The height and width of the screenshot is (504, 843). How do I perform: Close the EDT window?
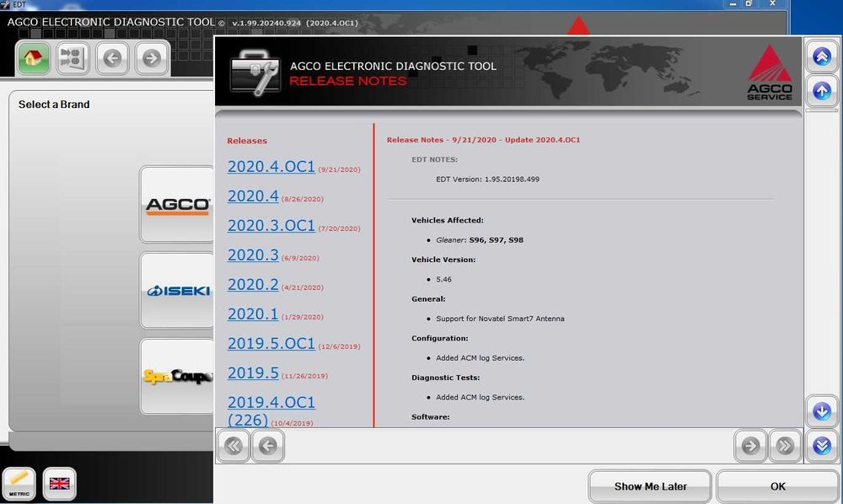[772, 3]
